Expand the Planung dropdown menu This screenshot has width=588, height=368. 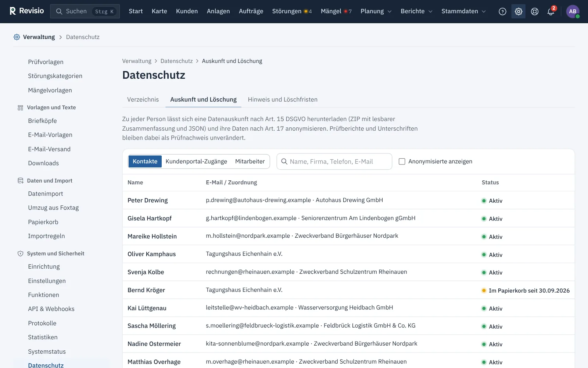(376, 11)
